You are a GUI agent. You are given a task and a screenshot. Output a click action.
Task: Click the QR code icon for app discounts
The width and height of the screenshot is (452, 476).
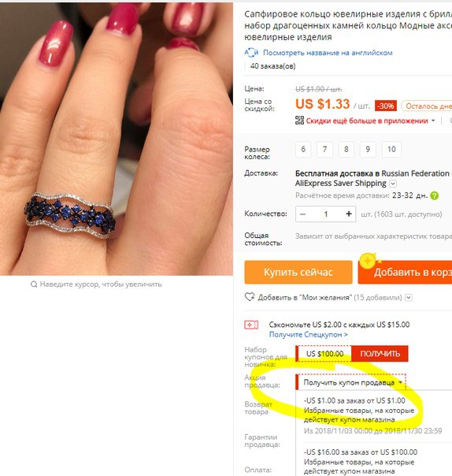pyautogui.click(x=299, y=121)
